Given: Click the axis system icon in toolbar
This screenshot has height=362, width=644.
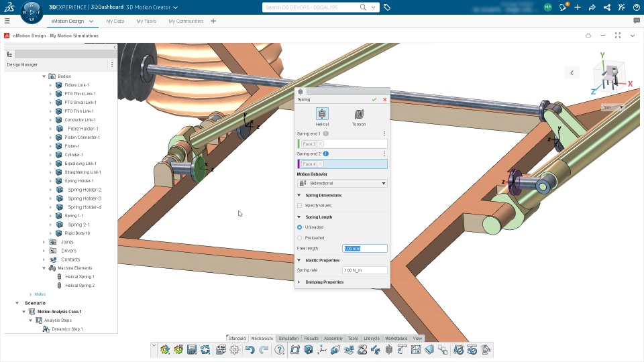Looking at the screenshot, I should pyautogui.click(x=322, y=350).
